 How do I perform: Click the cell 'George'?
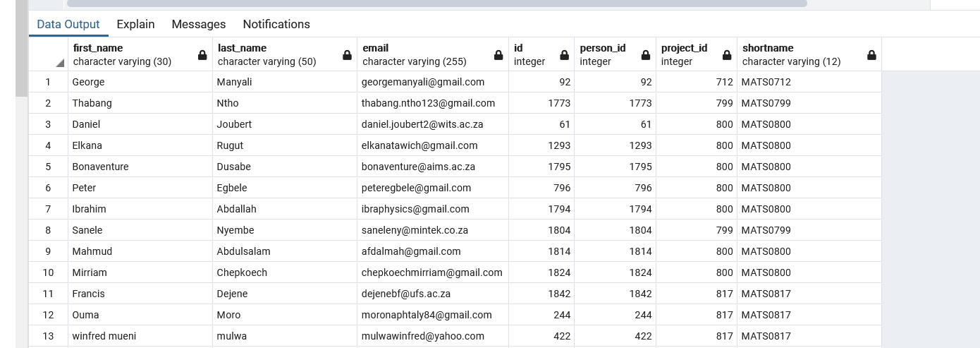click(x=140, y=82)
